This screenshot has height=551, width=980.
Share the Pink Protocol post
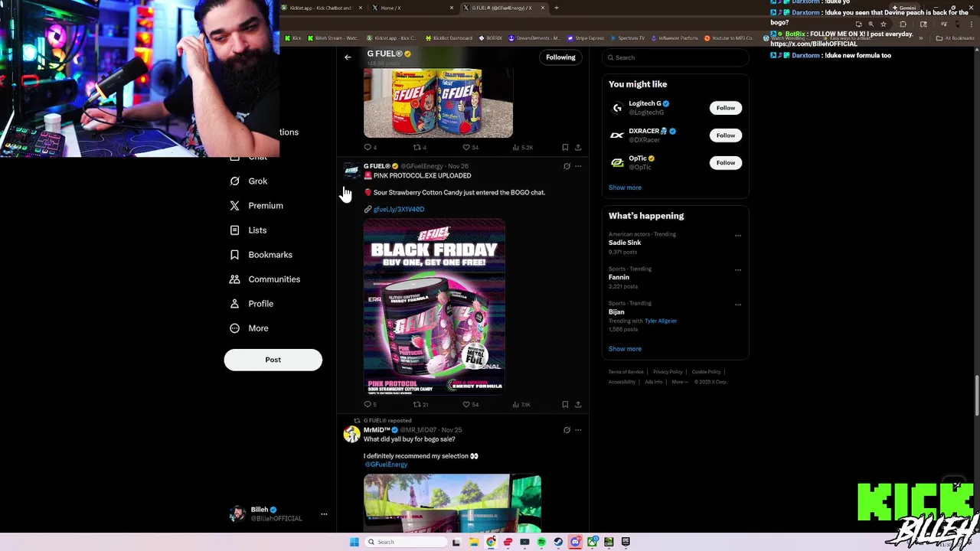[578, 404]
